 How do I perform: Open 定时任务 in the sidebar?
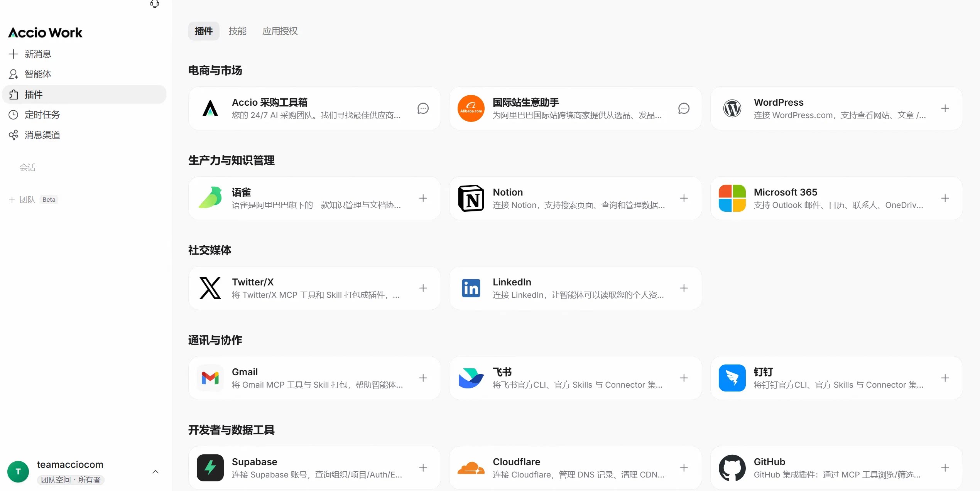(x=84, y=115)
